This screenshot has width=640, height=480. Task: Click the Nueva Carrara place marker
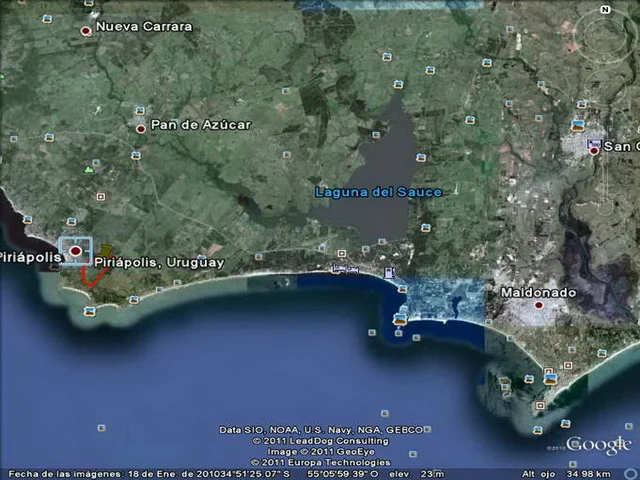pyautogui.click(x=86, y=31)
